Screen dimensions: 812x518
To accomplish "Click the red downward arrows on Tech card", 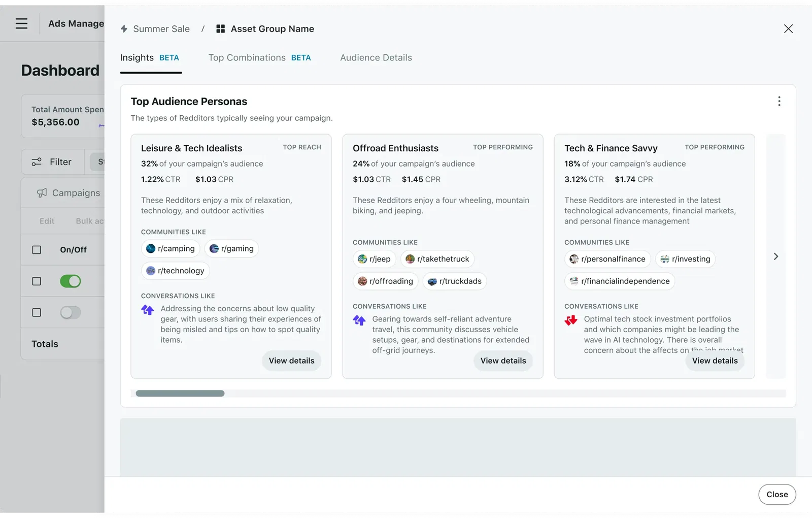I will pos(571,320).
